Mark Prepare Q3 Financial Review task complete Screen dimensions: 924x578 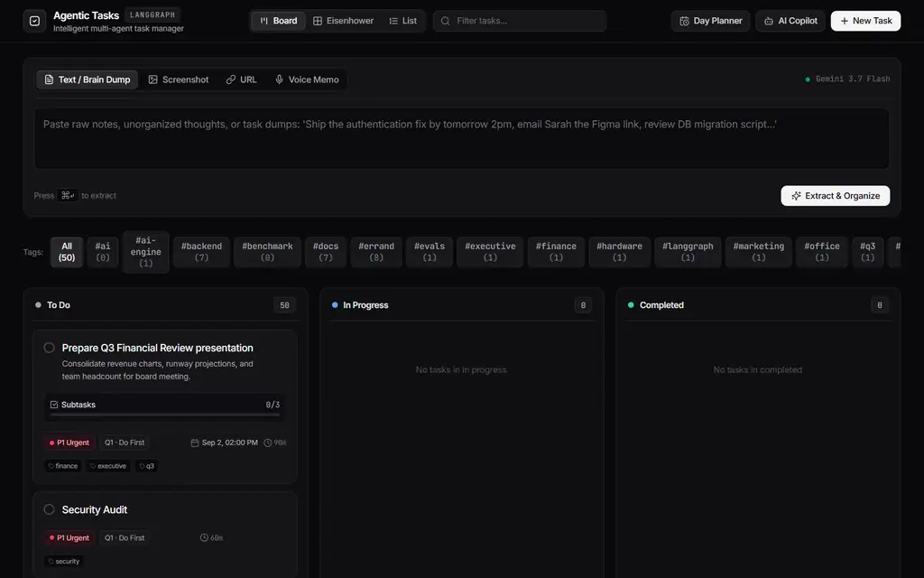point(50,348)
